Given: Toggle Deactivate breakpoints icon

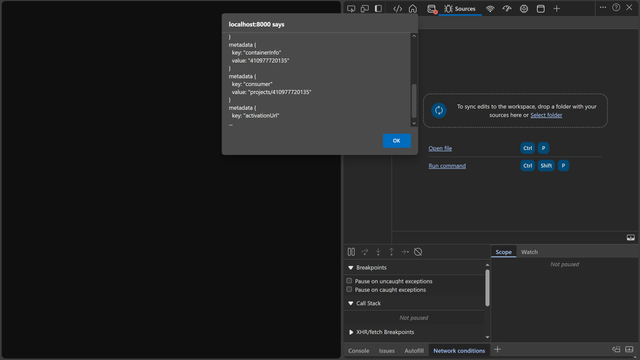Looking at the screenshot, I should click(x=418, y=252).
